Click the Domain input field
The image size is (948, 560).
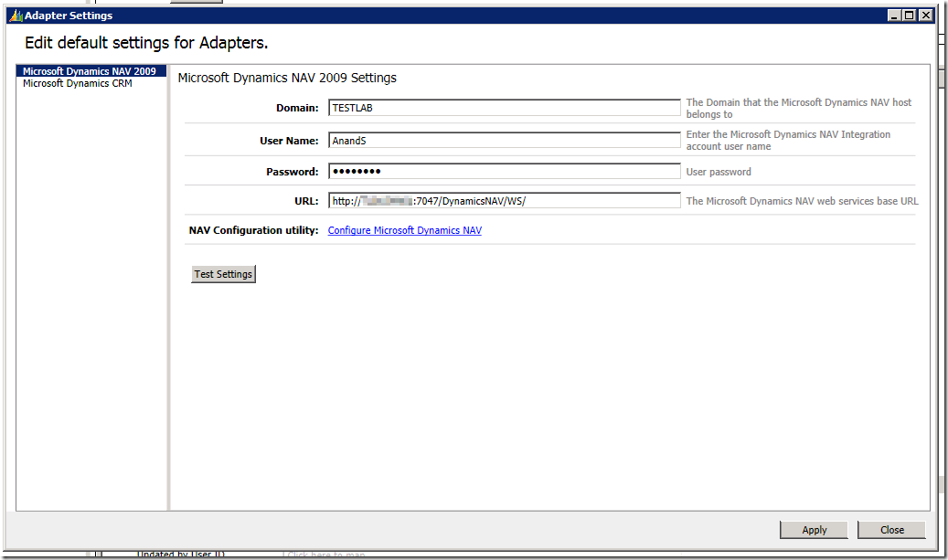coord(505,108)
